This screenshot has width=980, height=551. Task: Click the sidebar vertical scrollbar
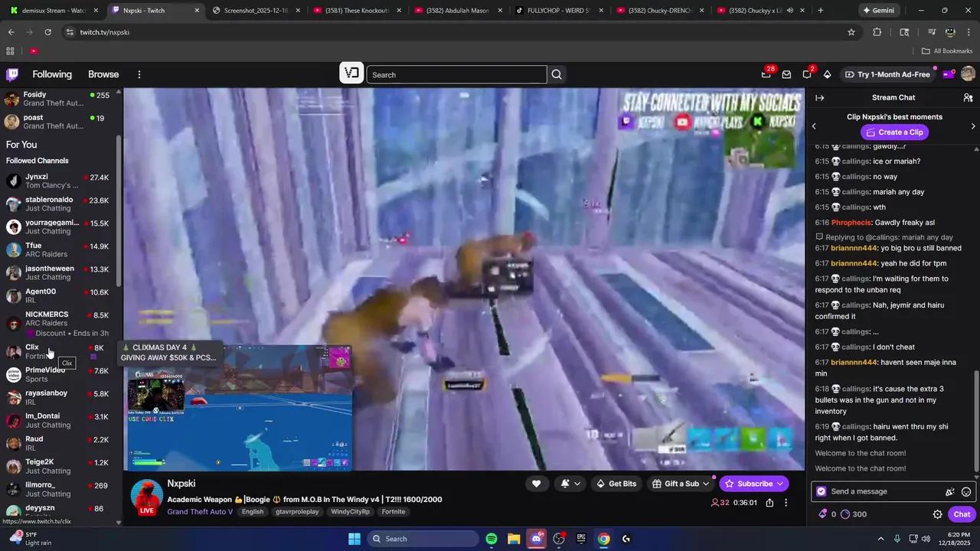pos(119,210)
